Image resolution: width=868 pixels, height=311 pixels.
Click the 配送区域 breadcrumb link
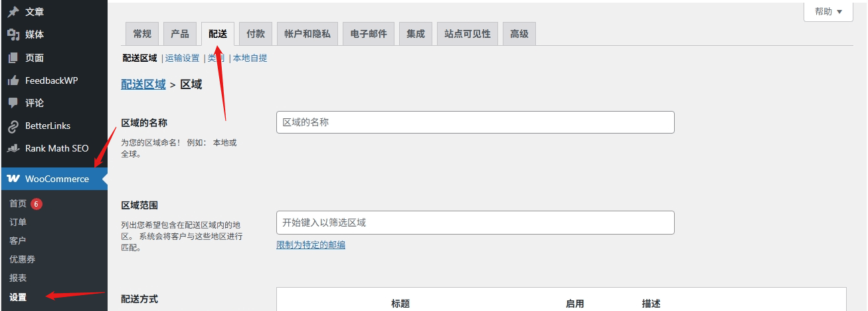coord(143,84)
